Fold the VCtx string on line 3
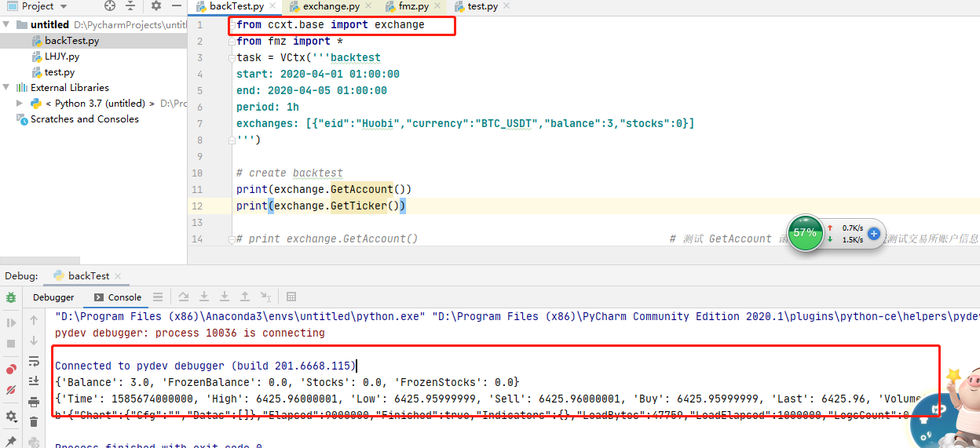 [x=233, y=57]
